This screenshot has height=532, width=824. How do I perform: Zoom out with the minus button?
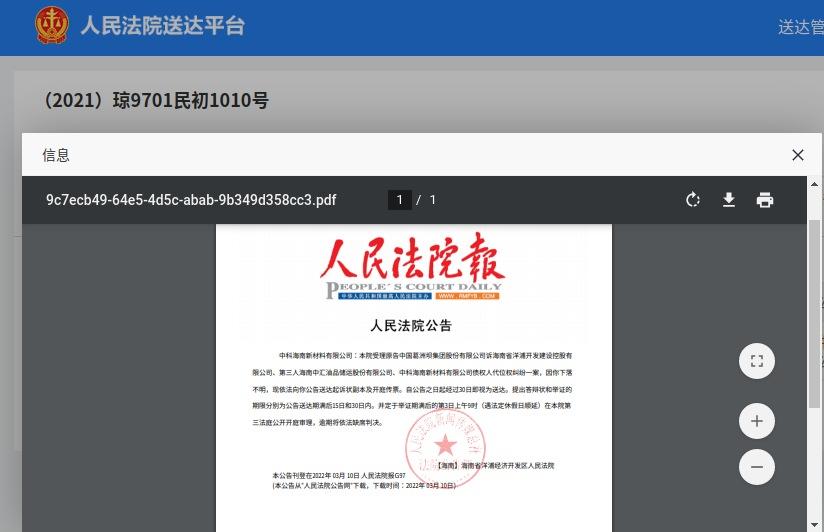[x=757, y=467]
